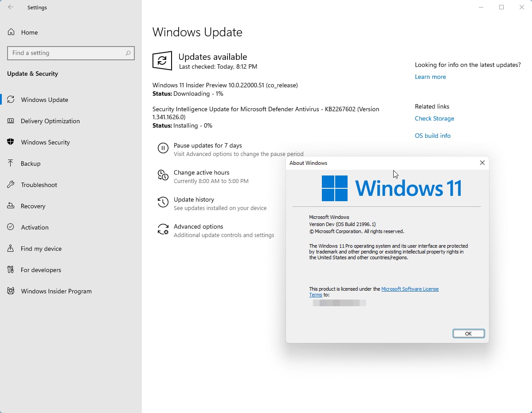Image resolution: width=532 pixels, height=413 pixels.
Task: Go to Windows Security section
Action: point(45,142)
